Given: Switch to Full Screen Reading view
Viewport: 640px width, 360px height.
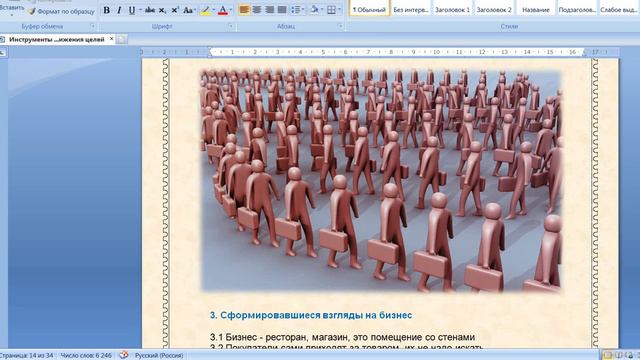Looking at the screenshot, I should point(619,355).
